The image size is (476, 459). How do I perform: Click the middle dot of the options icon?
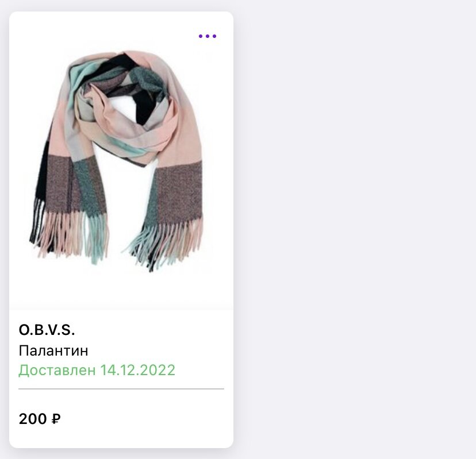click(208, 36)
